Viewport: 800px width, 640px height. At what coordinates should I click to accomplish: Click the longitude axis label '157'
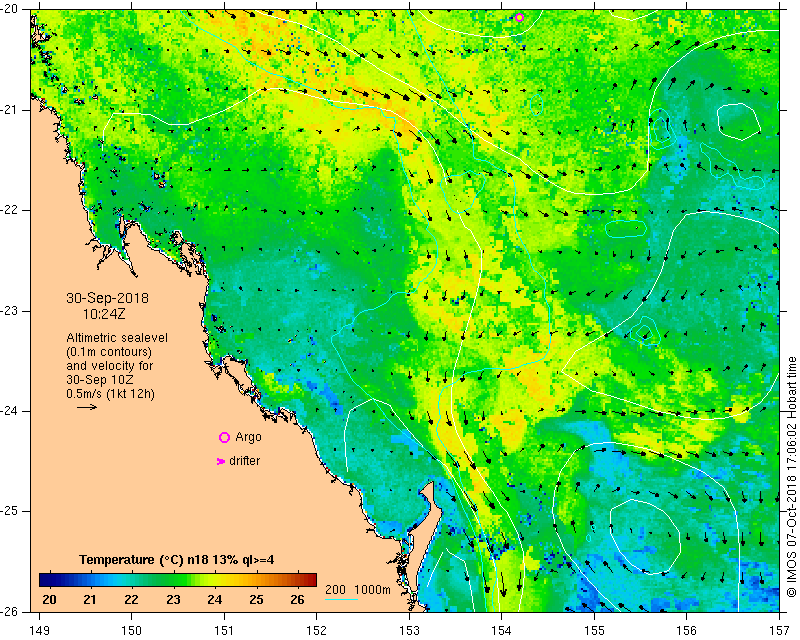(780, 631)
